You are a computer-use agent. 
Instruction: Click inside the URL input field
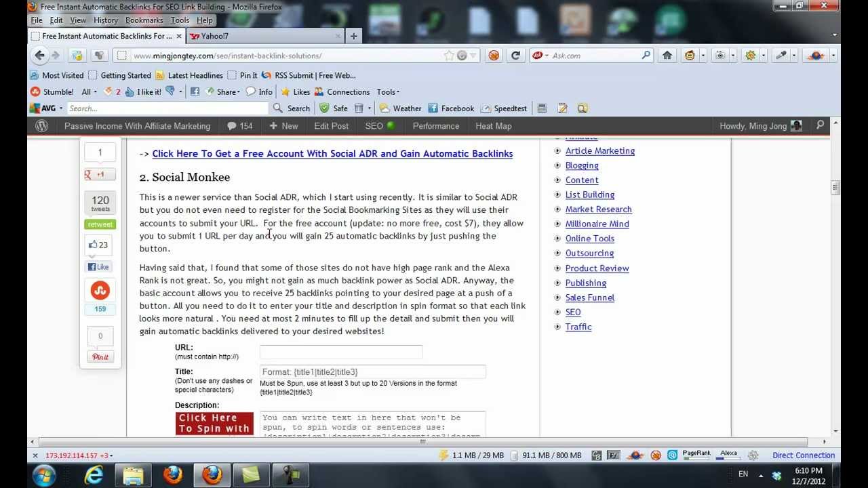341,352
